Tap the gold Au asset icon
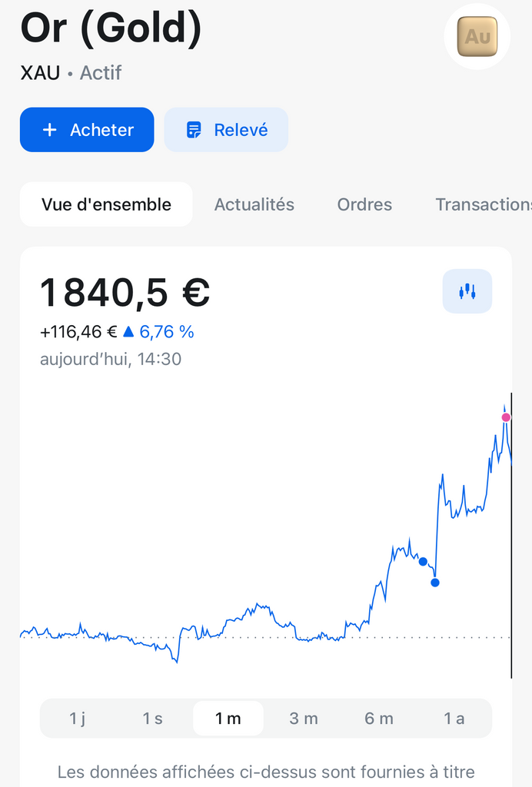Screen dimensions: 532x787 (477, 36)
